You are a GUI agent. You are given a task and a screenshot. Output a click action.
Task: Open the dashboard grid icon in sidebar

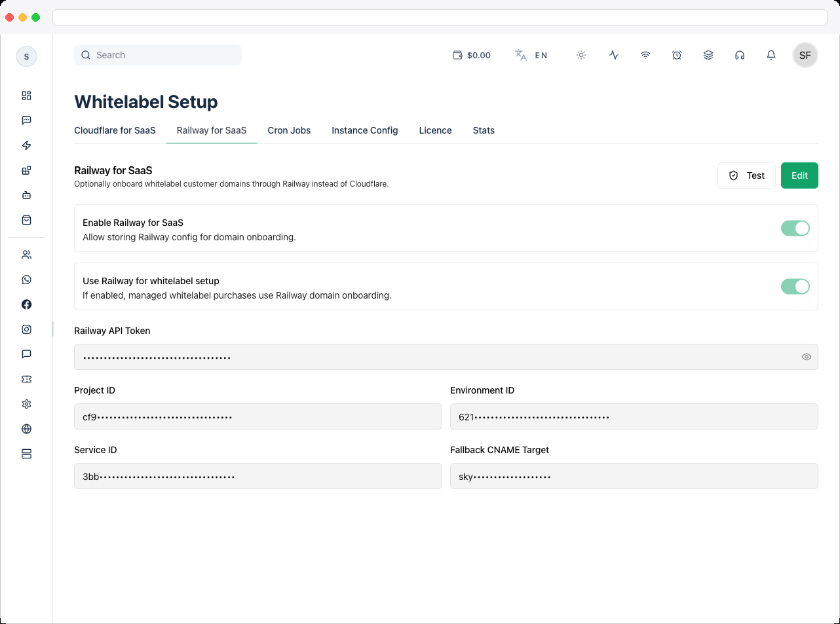pyautogui.click(x=26, y=96)
